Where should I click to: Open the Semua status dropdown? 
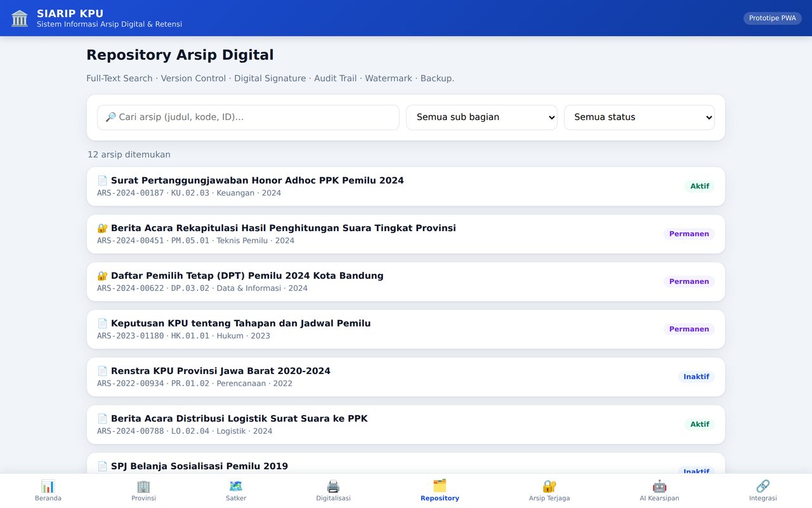(x=639, y=117)
